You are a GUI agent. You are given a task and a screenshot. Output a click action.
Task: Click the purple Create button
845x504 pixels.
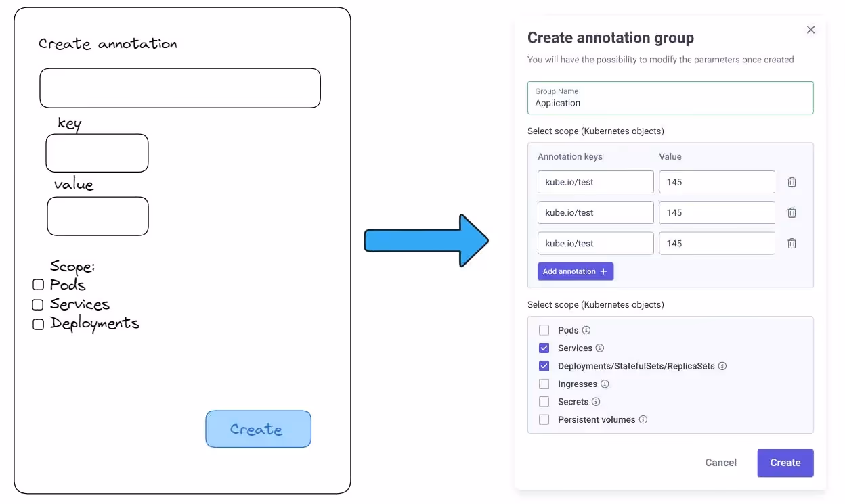pyautogui.click(x=785, y=463)
